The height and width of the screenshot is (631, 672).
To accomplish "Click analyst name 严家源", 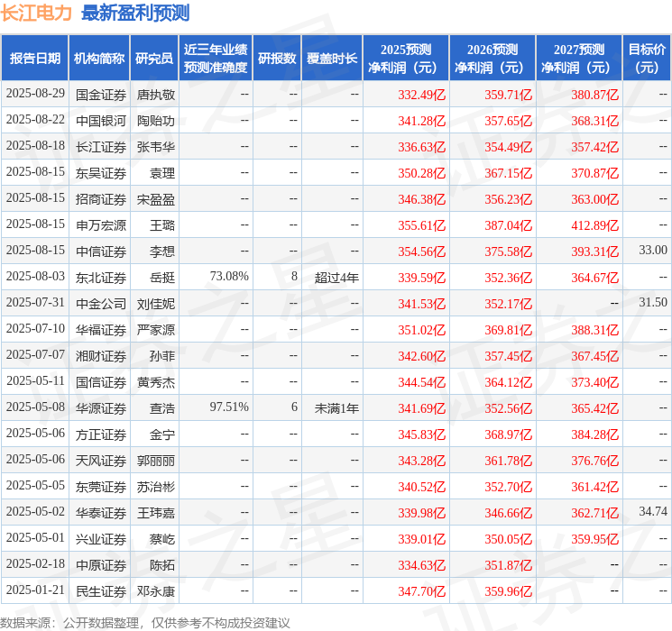I will pyautogui.click(x=155, y=330).
